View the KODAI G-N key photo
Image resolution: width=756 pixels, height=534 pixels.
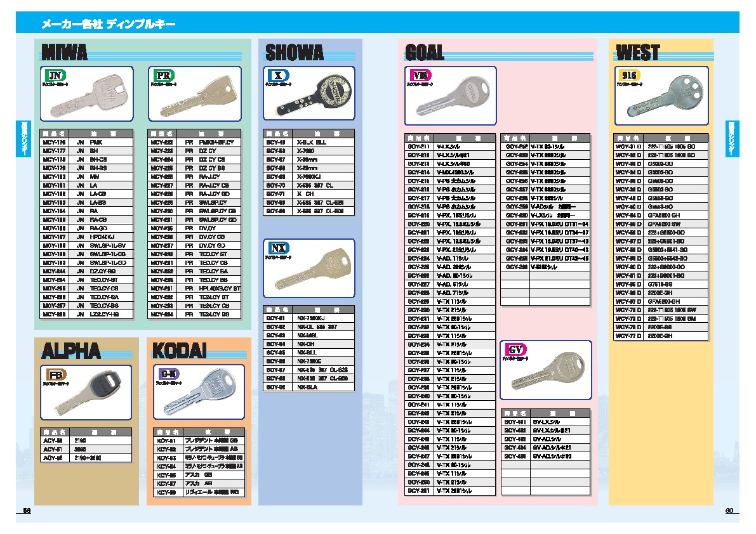[199, 393]
